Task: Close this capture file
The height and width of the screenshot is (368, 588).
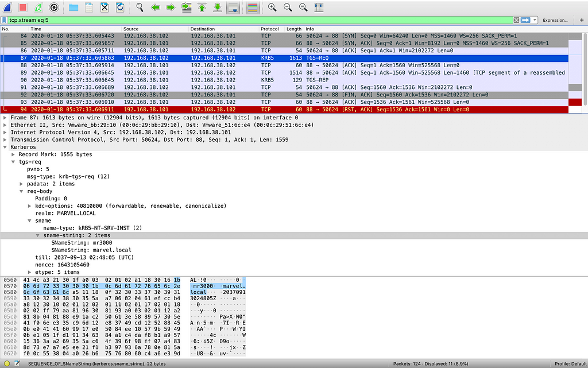Action: pyautogui.click(x=105, y=7)
